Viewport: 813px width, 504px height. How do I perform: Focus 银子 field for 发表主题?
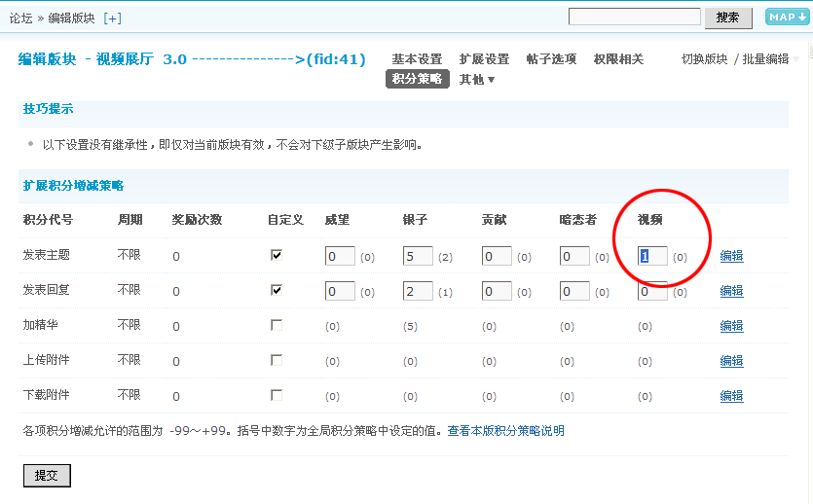pyautogui.click(x=418, y=256)
